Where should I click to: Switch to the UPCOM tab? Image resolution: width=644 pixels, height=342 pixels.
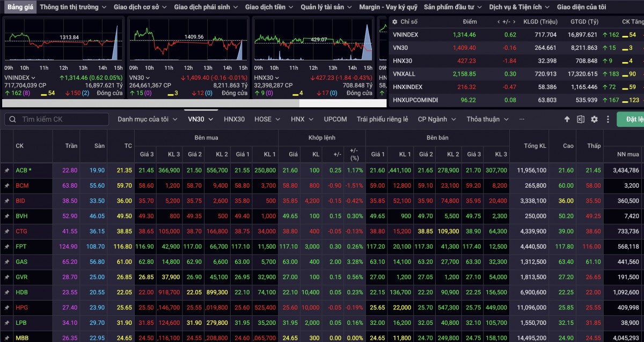335,120
